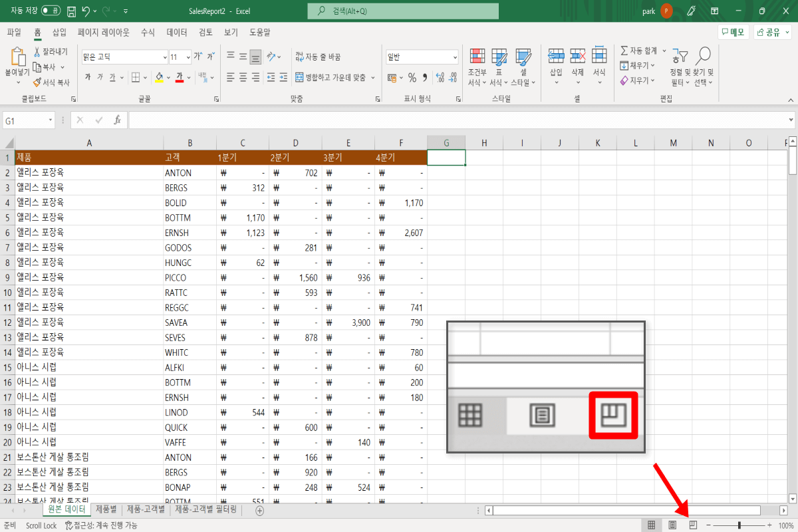Open Conditional Formatting (조건부 서식)
Viewport: 798px width, 532px height.
point(477,67)
